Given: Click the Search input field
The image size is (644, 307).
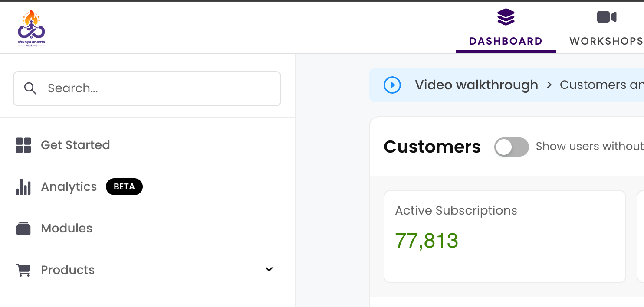Looking at the screenshot, I should (156, 88).
